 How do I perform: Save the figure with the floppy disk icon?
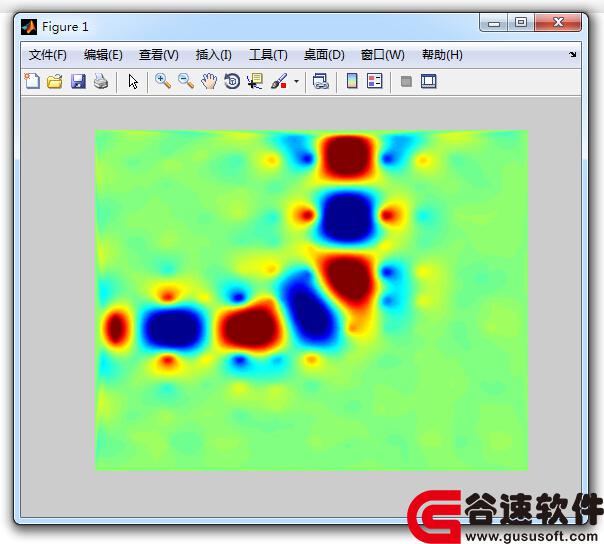[x=78, y=82]
